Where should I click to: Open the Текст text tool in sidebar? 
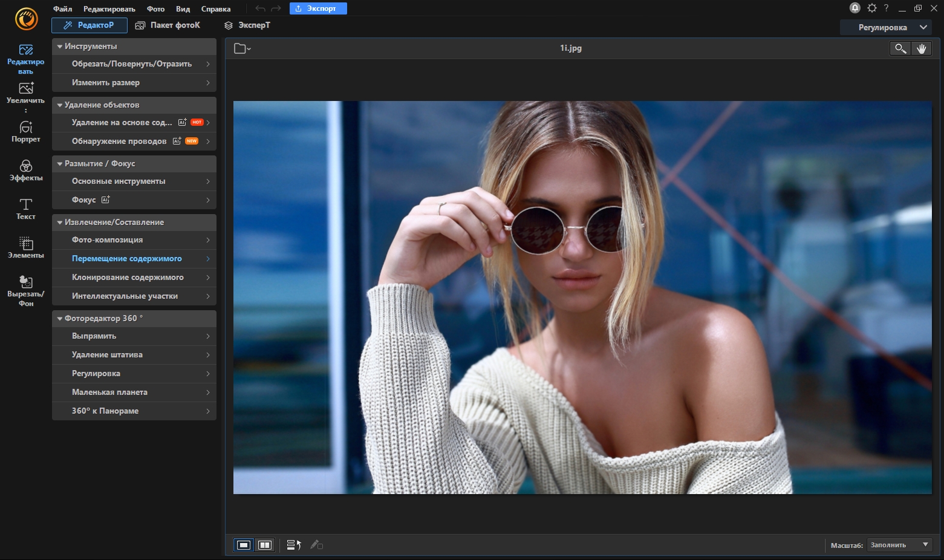25,209
